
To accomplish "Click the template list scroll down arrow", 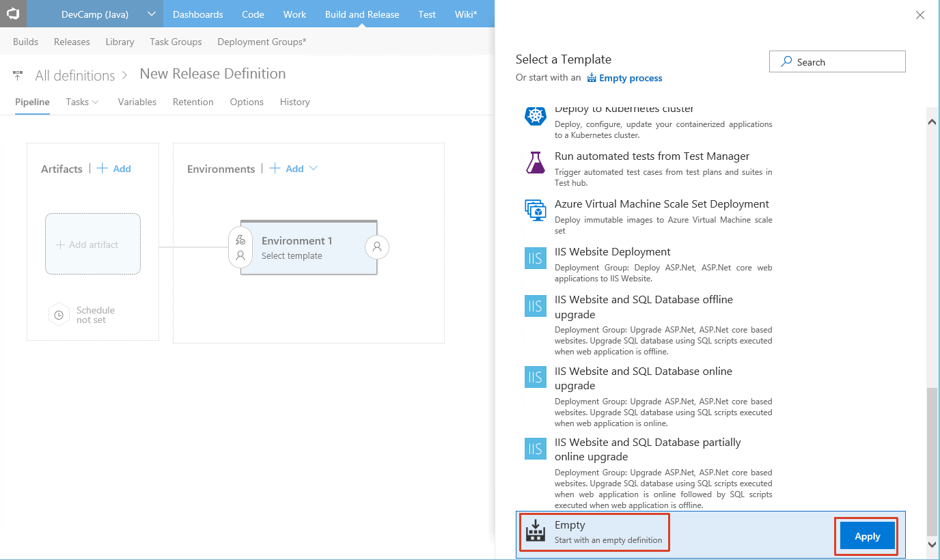I will [932, 544].
